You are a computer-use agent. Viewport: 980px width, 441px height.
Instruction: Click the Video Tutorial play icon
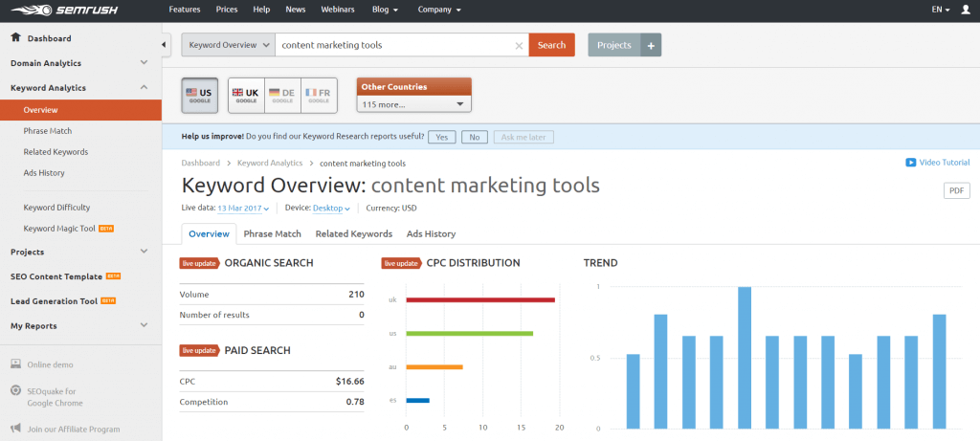(911, 163)
